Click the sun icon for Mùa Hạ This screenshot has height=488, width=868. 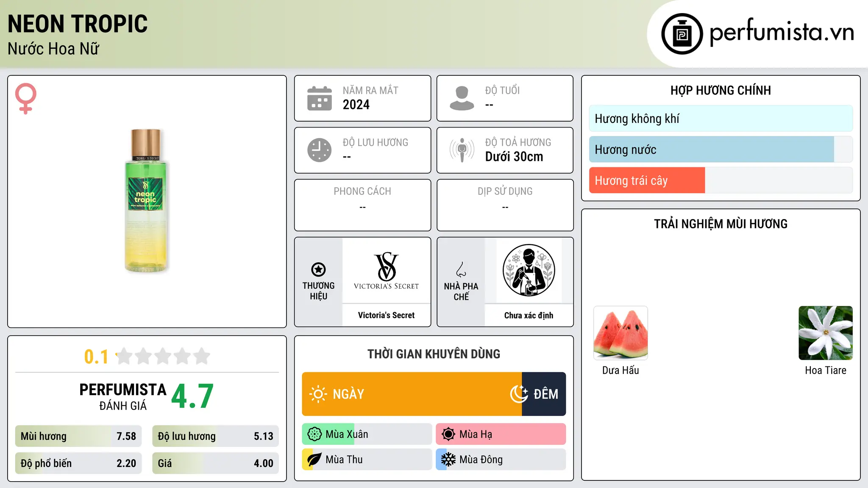[448, 434]
